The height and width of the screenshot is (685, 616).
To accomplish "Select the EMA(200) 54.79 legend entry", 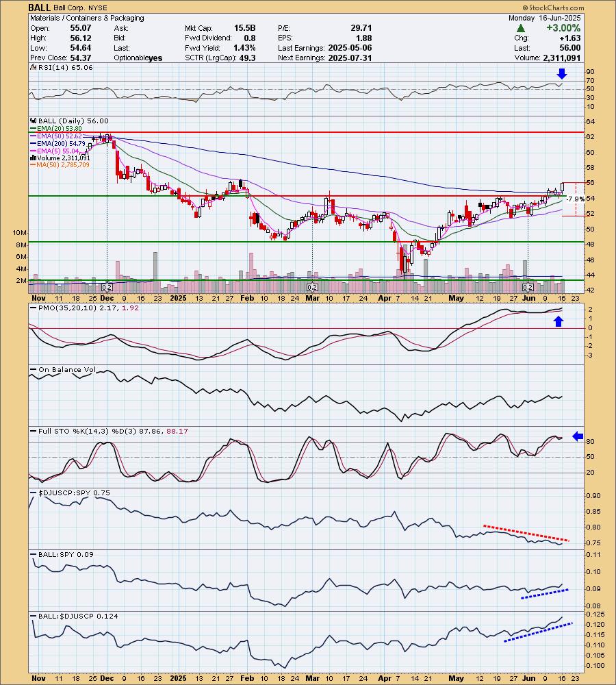I will pos(61,143).
